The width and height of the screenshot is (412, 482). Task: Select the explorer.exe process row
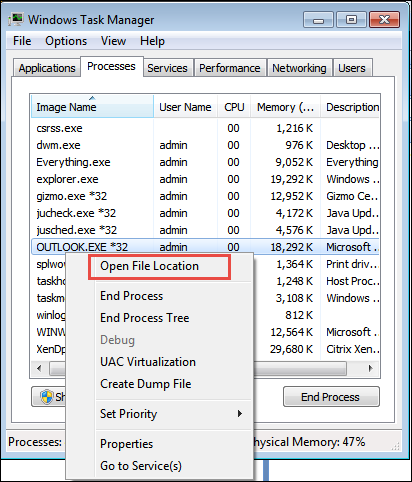205,179
